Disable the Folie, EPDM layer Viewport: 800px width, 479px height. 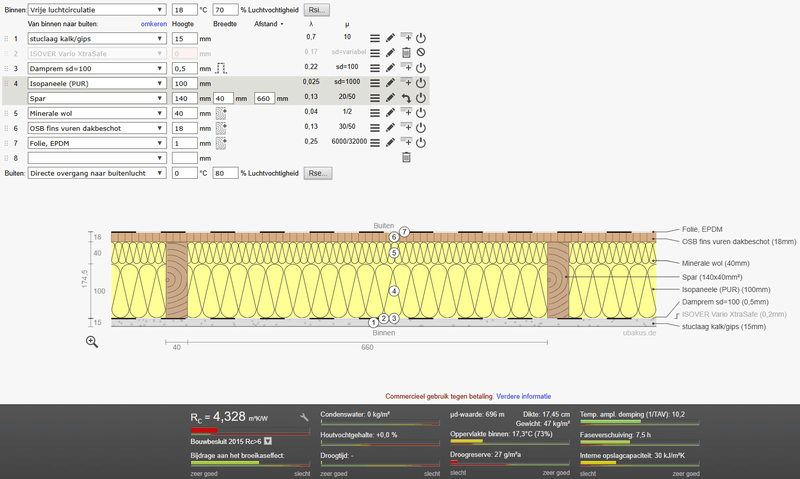tap(421, 143)
